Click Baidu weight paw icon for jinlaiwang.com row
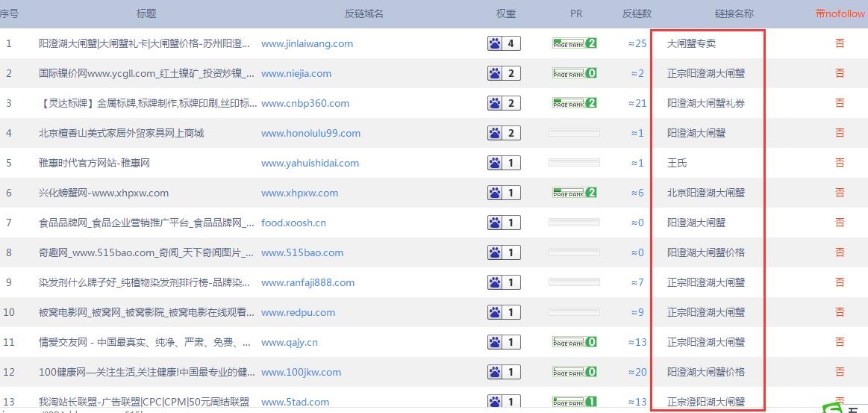The height and width of the screenshot is (413, 868). 494,43
